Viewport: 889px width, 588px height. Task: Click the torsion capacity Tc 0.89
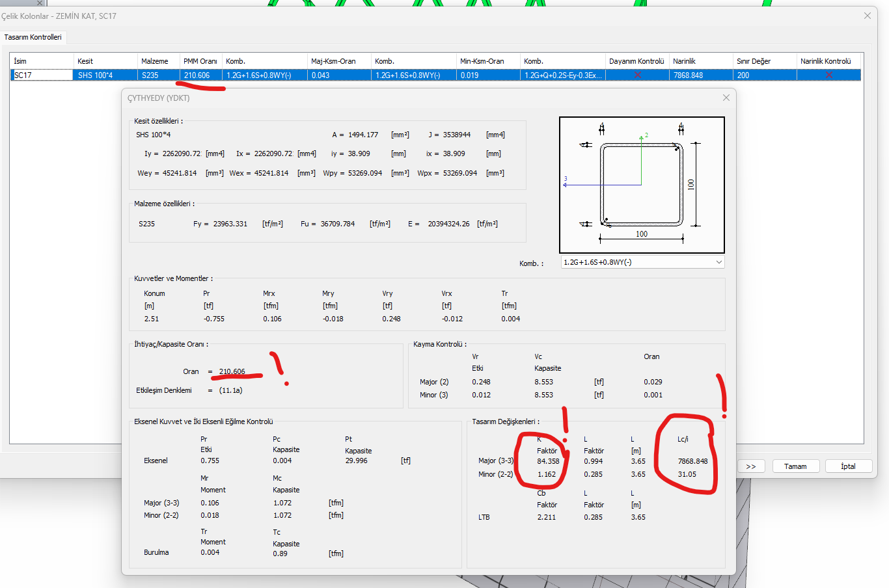pos(280,554)
